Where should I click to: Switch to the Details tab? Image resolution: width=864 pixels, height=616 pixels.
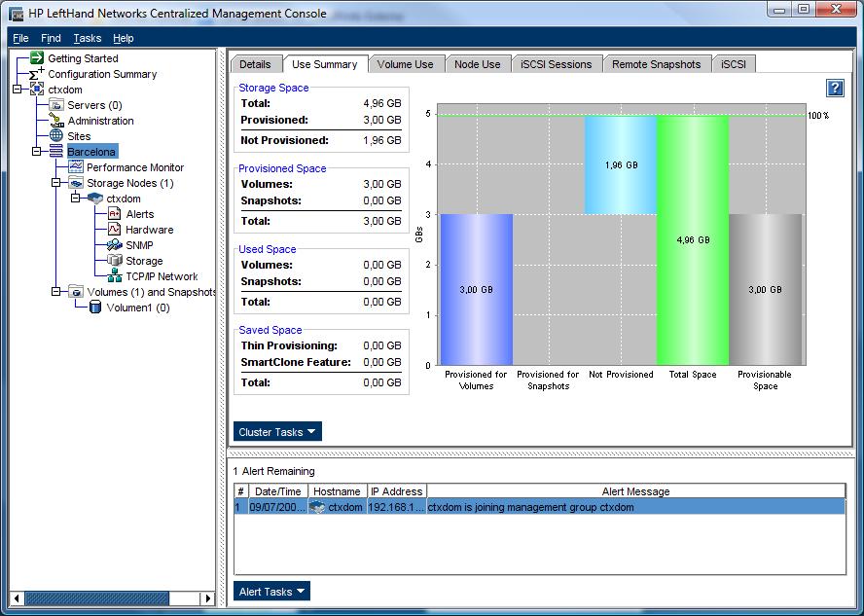tap(255, 64)
